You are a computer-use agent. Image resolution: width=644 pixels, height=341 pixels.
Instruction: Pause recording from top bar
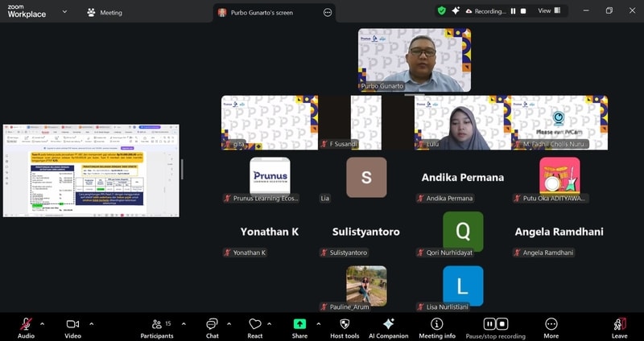tap(513, 11)
